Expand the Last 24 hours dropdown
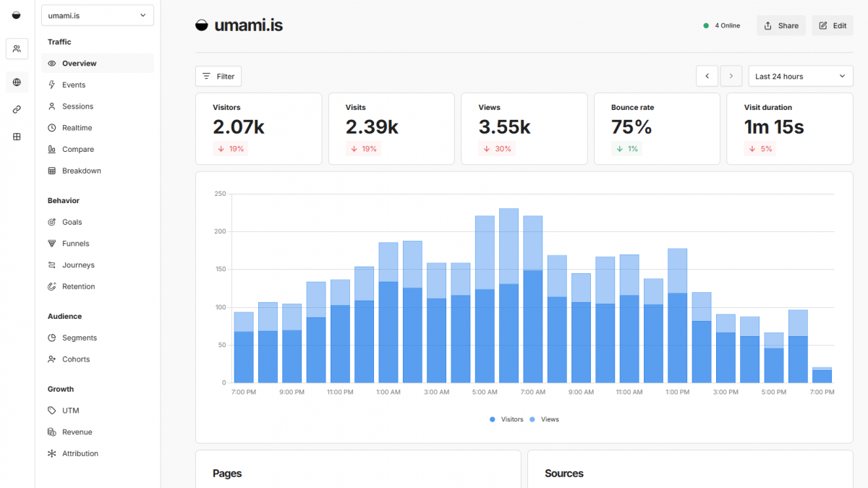This screenshot has height=488, width=868. 800,76
